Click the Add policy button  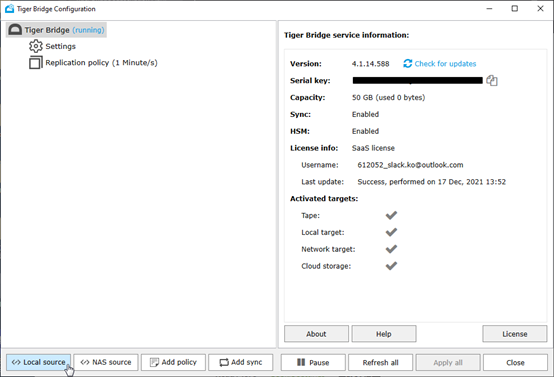173,363
